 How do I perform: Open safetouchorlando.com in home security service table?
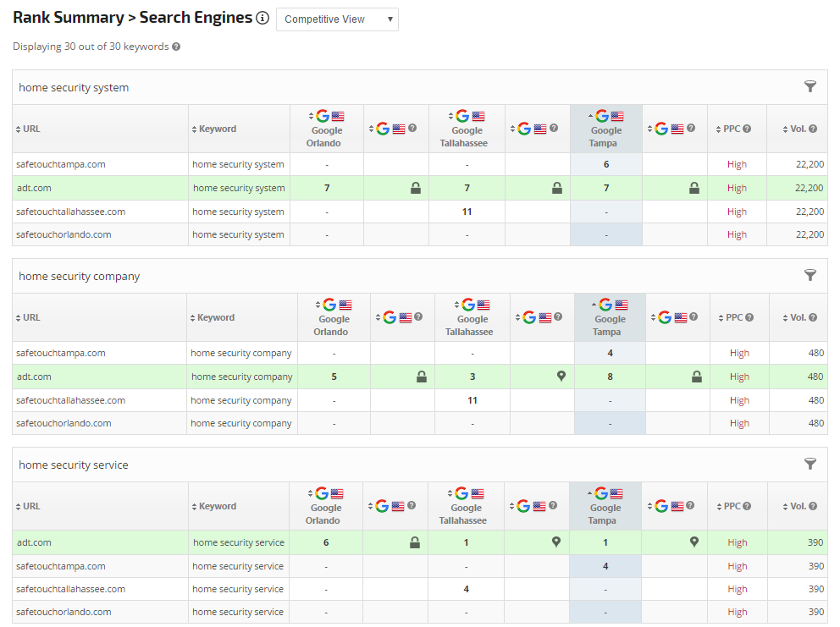click(x=64, y=612)
